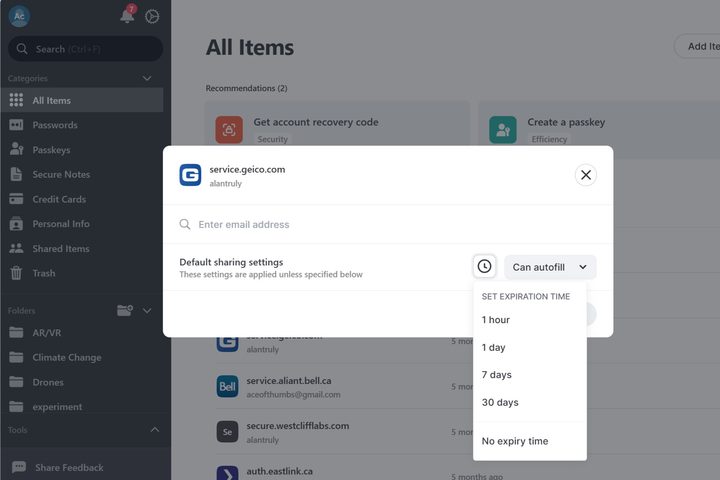This screenshot has width=720, height=480.
Task: Select 1 day expiration
Action: tap(530, 347)
